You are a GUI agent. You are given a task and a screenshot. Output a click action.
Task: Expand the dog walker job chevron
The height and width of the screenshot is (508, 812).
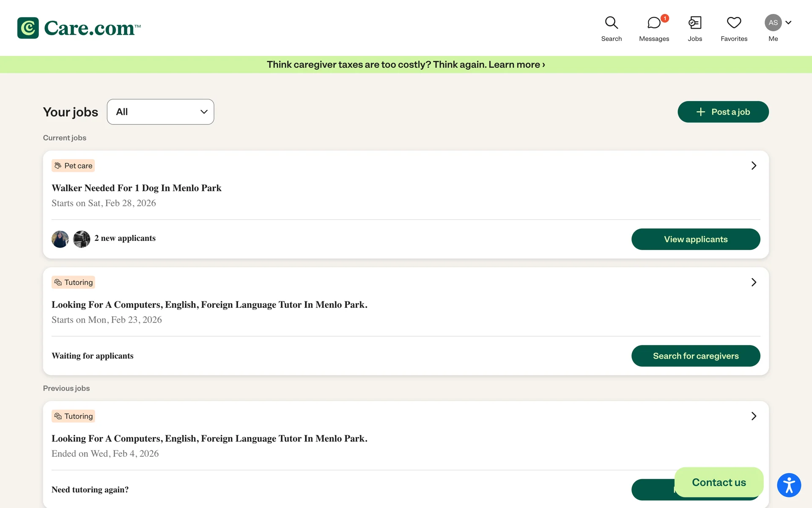click(754, 166)
